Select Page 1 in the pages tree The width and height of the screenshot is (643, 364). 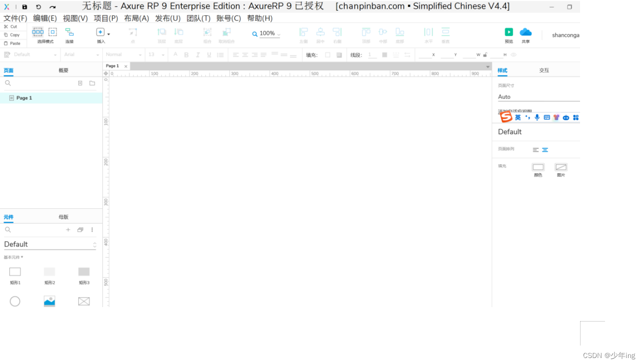[51, 98]
